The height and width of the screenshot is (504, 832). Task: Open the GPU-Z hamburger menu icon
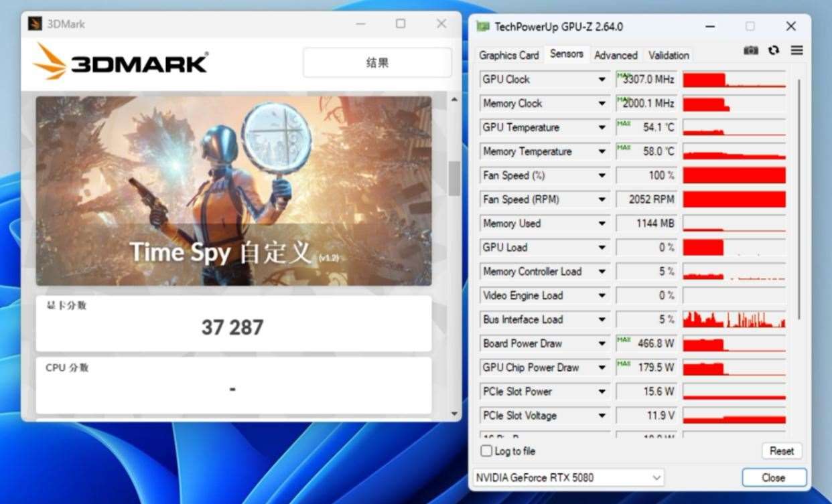pos(796,50)
